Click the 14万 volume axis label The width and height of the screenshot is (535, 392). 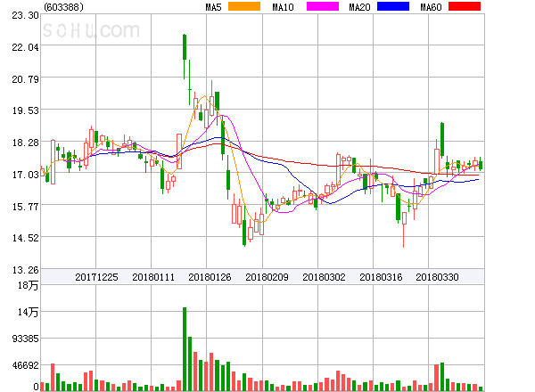[28, 312]
